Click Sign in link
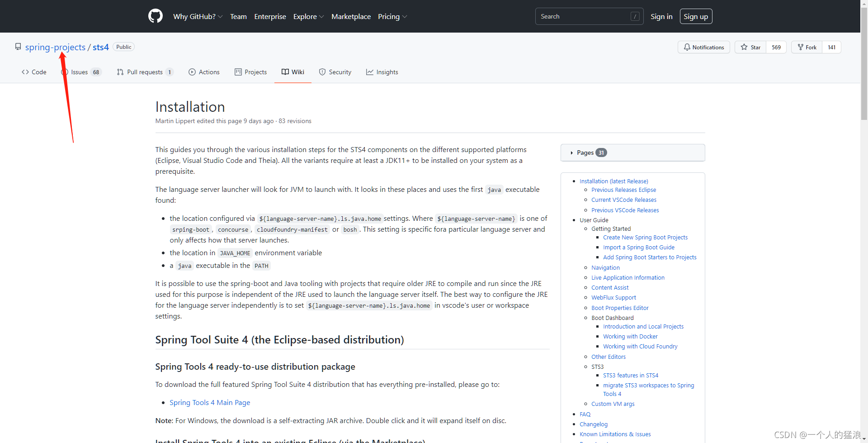 [x=661, y=16]
